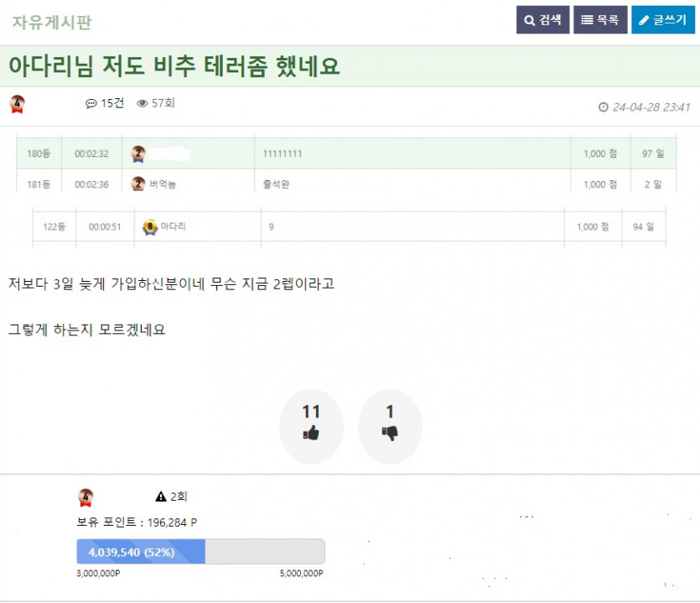Click the level 2 badge in 180등 row
This screenshot has width=700, height=603.
point(138,153)
